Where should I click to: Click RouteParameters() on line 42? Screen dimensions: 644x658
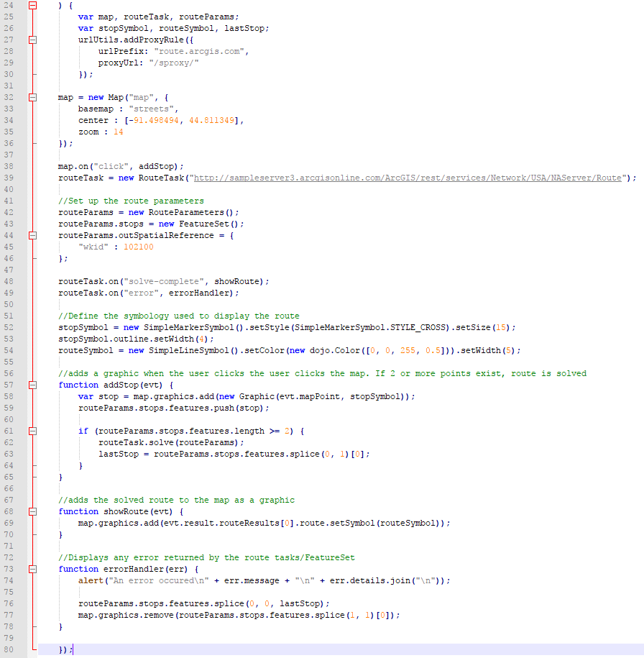191,212
